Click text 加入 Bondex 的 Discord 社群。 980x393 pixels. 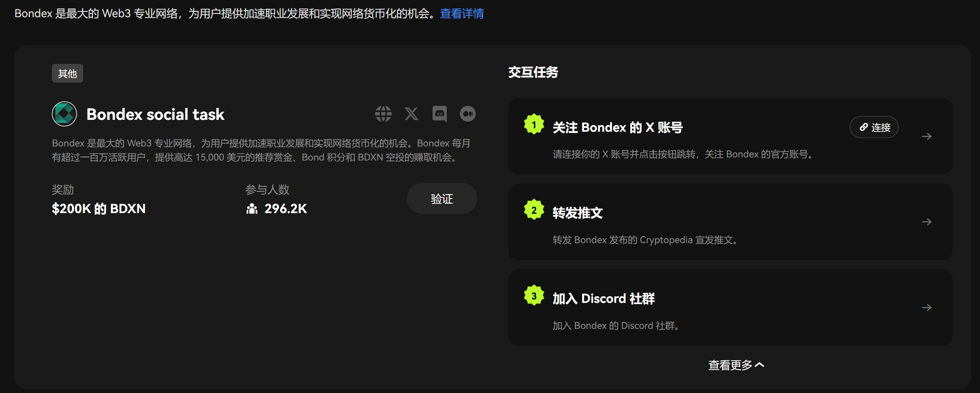tap(616, 326)
